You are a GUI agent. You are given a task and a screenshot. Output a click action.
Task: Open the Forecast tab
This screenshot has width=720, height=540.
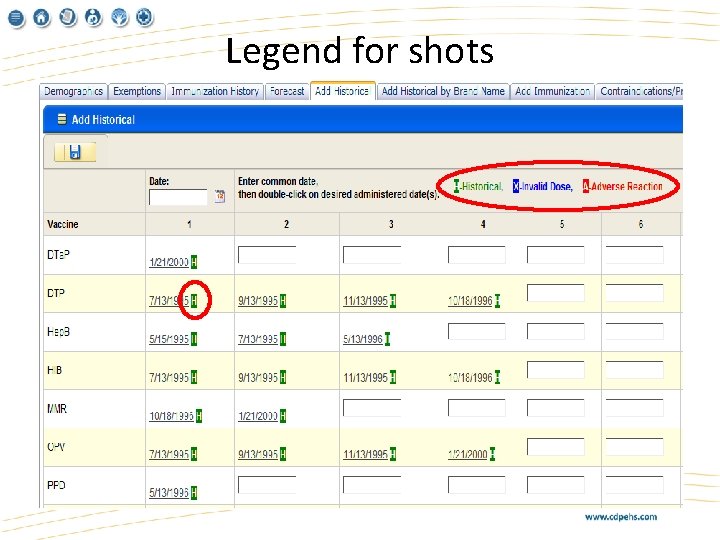(x=287, y=91)
